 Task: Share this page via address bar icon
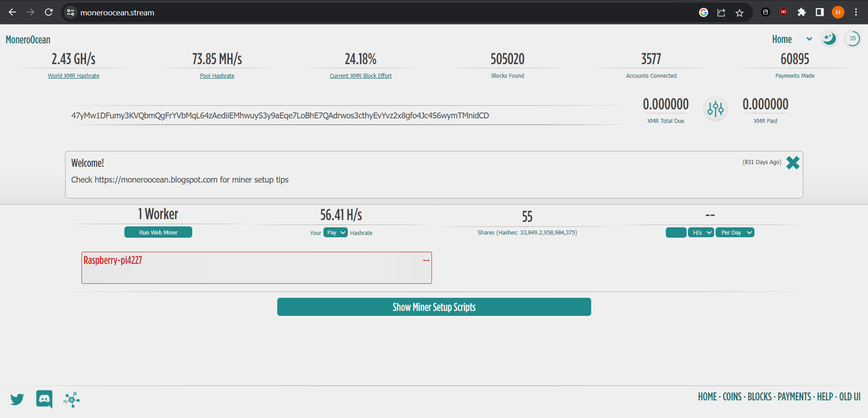pos(721,12)
